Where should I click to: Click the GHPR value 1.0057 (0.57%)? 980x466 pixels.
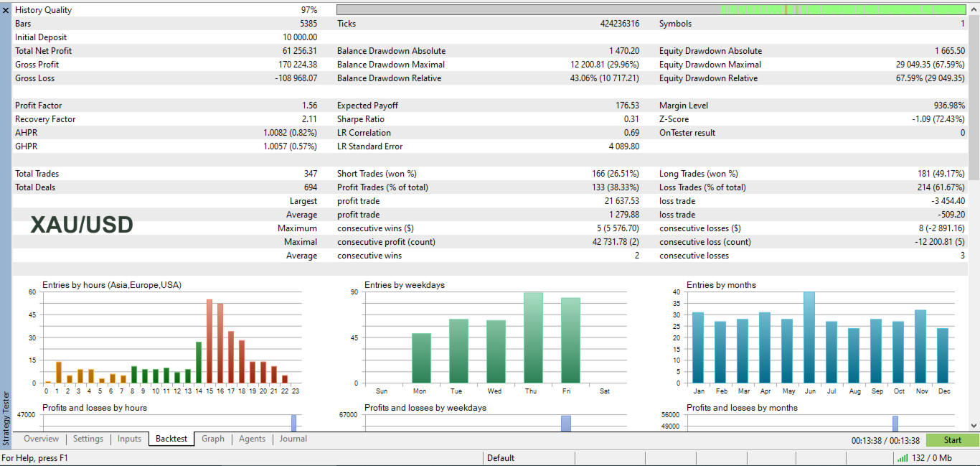tap(291, 146)
